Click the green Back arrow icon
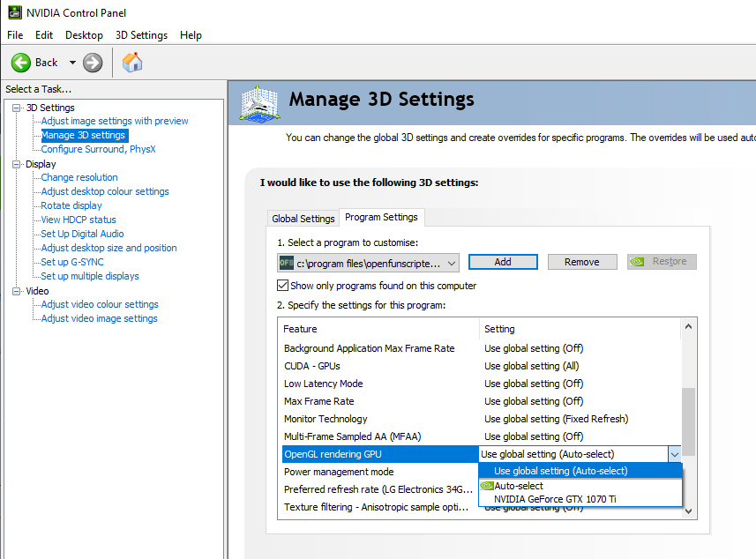 tap(21, 63)
